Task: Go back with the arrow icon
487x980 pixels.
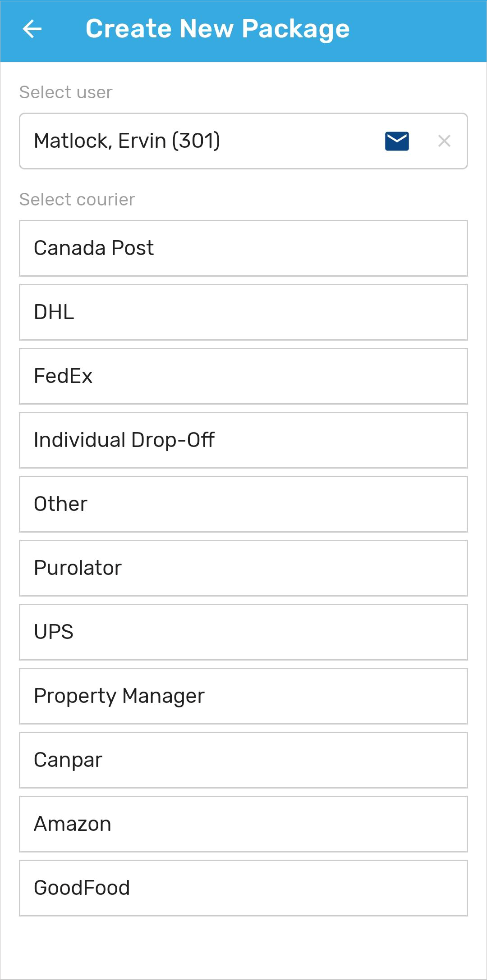Action: coord(32,29)
